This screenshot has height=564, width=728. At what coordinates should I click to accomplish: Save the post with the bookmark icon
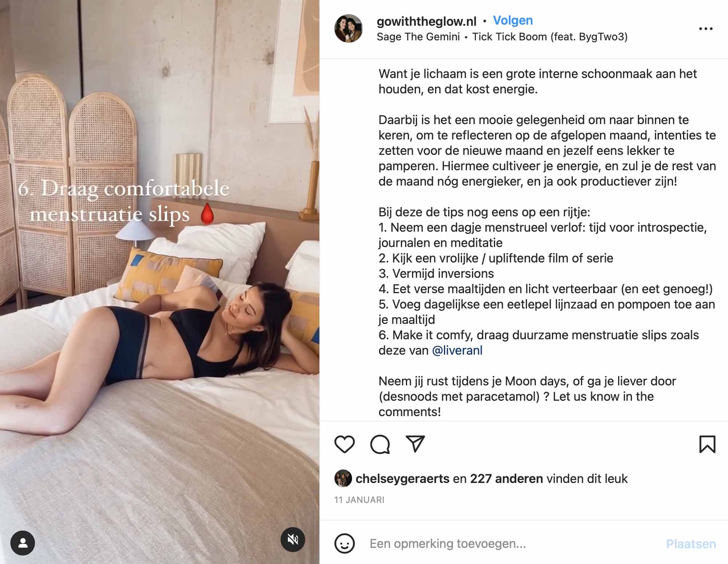pyautogui.click(x=707, y=444)
